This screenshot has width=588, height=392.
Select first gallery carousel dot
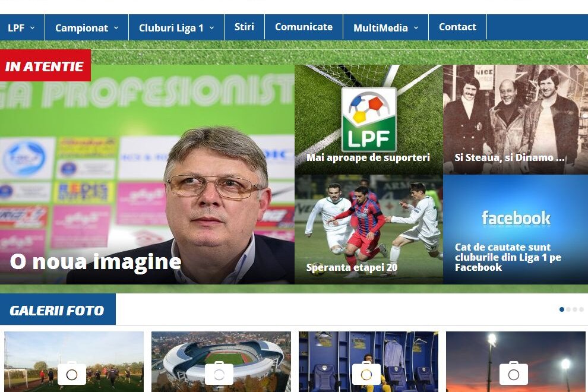tap(562, 309)
